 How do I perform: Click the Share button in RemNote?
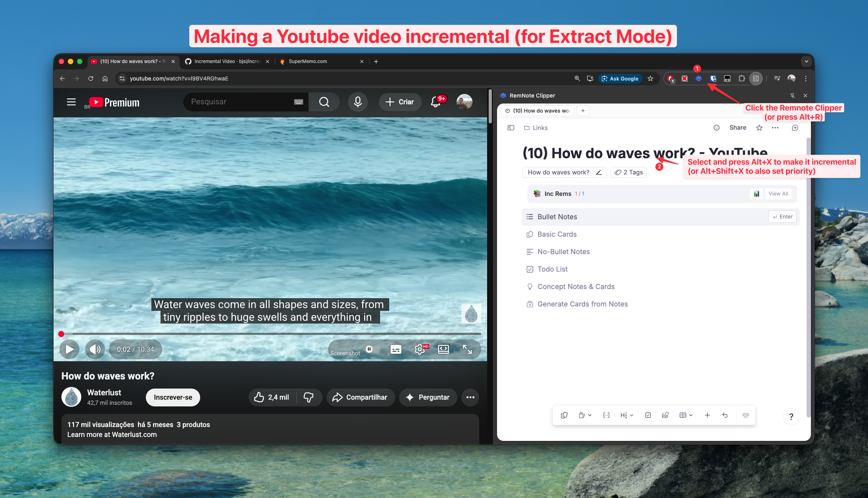coord(738,128)
